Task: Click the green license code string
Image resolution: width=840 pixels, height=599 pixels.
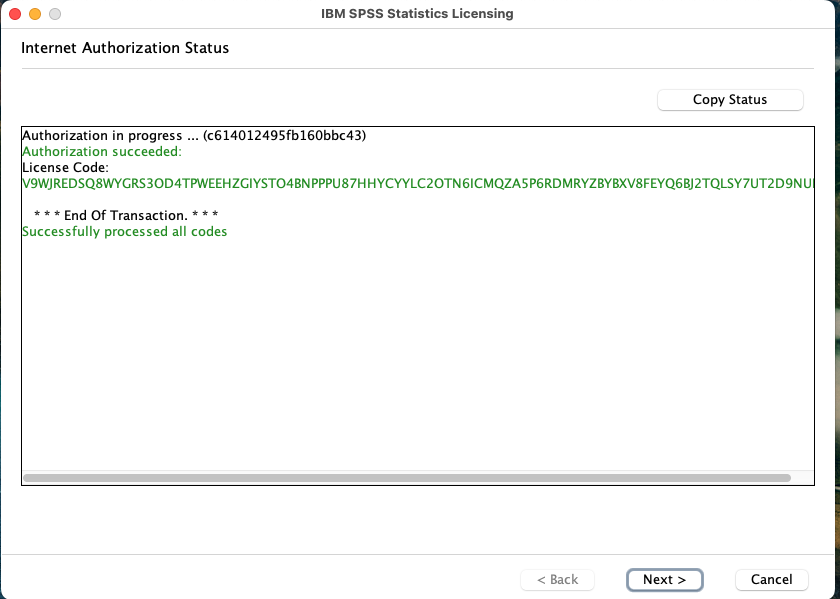Action: click(400, 183)
